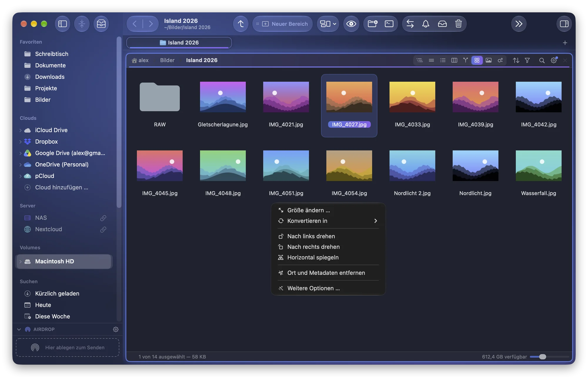588x377 pixels.
Task: Click the trash icon in toolbar
Action: click(458, 24)
